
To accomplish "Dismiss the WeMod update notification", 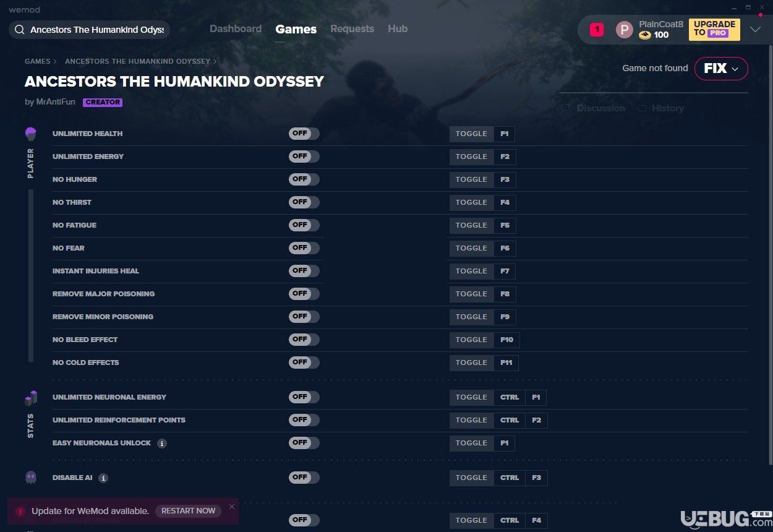I will pyautogui.click(x=232, y=507).
